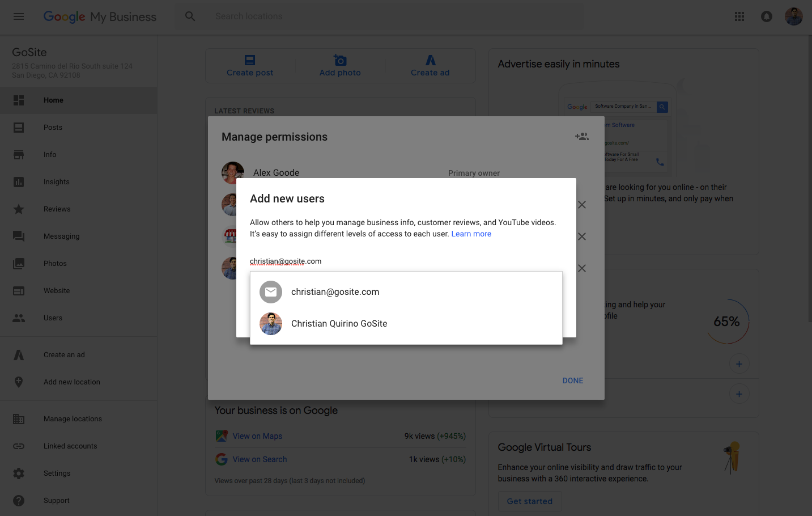Click the Website sidebar icon
The height and width of the screenshot is (516, 812).
coord(19,291)
